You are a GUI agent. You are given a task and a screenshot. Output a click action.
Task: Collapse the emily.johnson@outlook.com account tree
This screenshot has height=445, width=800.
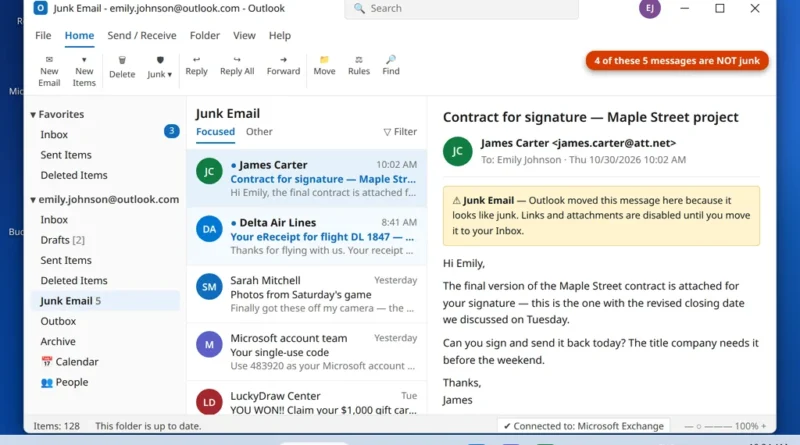(33, 200)
